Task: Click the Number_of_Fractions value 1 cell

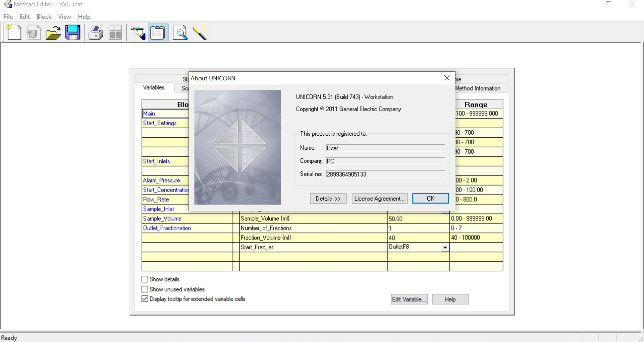Action: pyautogui.click(x=418, y=228)
